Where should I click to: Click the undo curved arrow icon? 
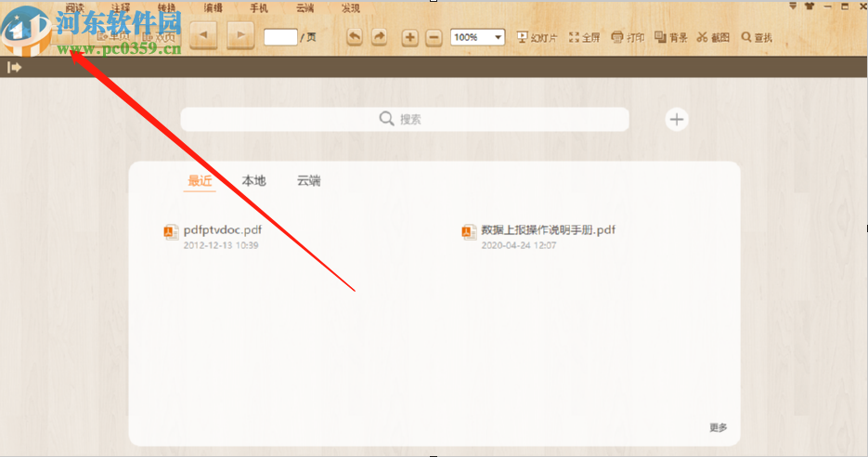click(x=355, y=37)
